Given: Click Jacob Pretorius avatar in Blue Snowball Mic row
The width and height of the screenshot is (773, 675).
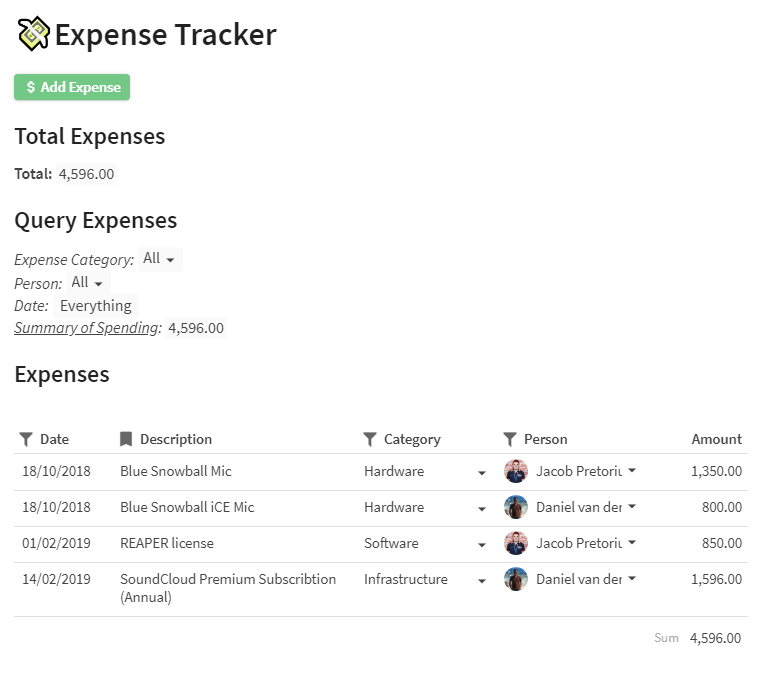Looking at the screenshot, I should point(516,471).
